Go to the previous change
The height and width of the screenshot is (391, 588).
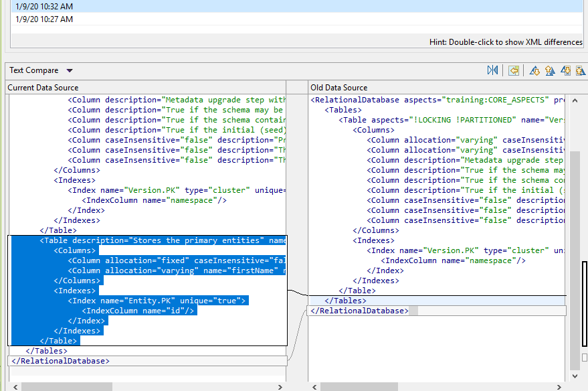point(580,70)
